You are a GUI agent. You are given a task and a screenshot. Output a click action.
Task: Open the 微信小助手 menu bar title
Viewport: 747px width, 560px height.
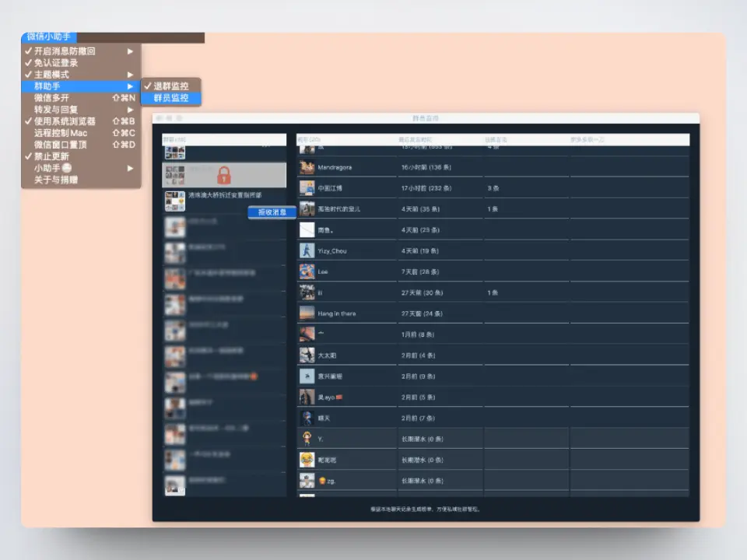50,37
